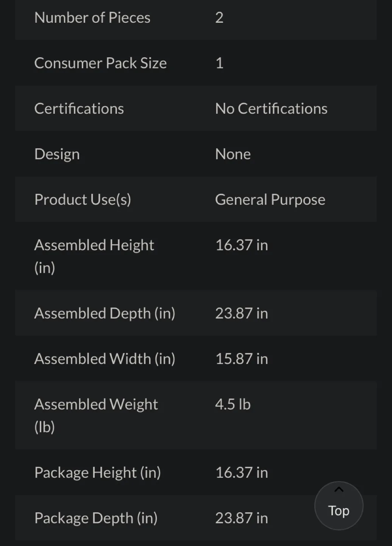Click the Assembled Depth (in) label

tap(105, 314)
